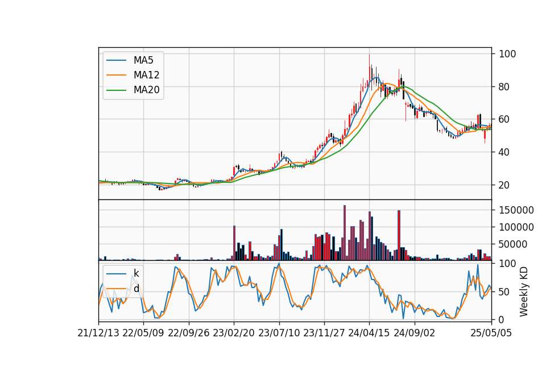This screenshot has width=546, height=392.
Task: Click the d legend entry
Action: click(123, 289)
